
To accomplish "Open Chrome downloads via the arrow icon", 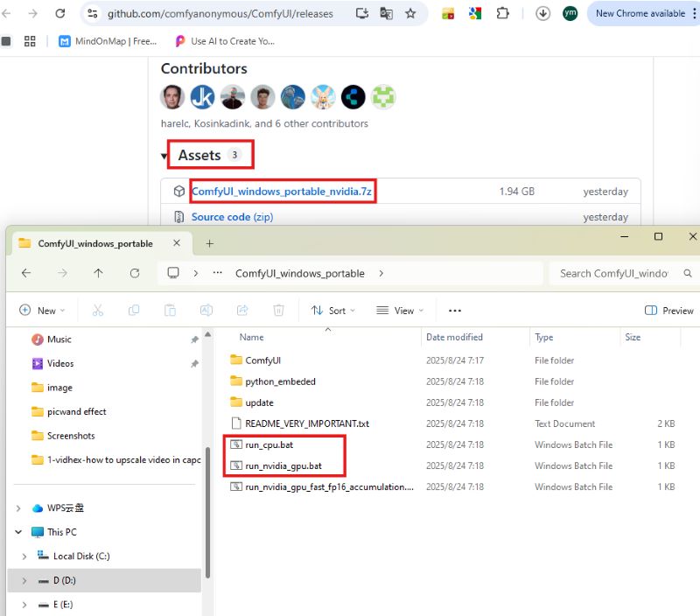I will tap(542, 12).
